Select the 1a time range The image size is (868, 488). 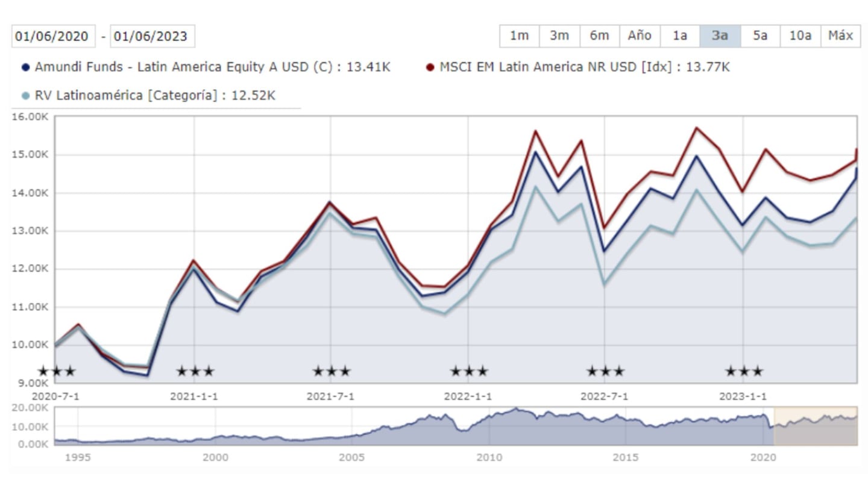pyautogui.click(x=680, y=36)
